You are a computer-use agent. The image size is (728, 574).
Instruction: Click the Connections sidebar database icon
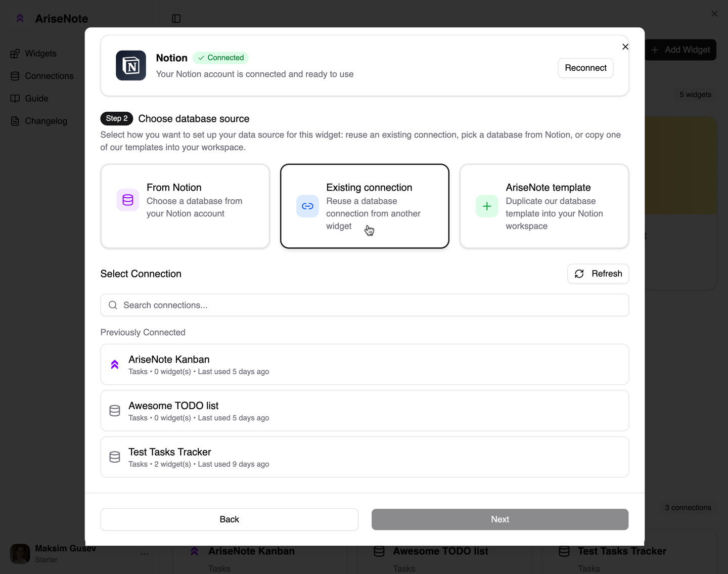(x=15, y=76)
